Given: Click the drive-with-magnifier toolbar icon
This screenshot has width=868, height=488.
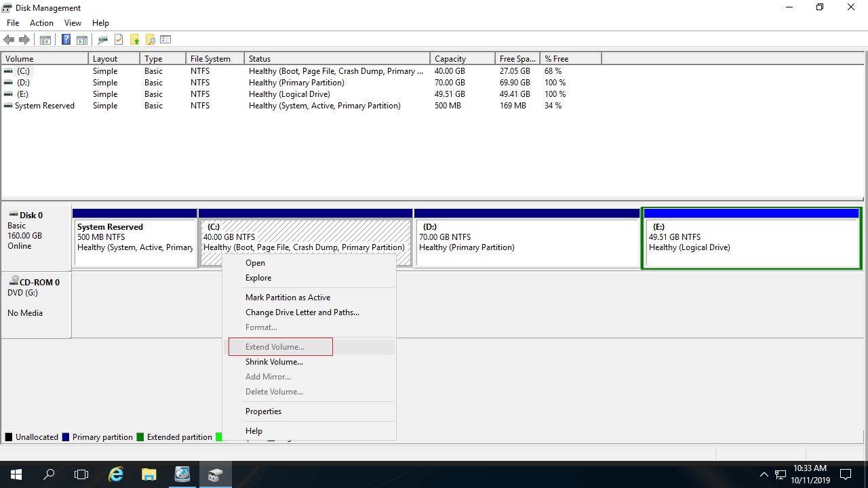Looking at the screenshot, I should pos(103,40).
